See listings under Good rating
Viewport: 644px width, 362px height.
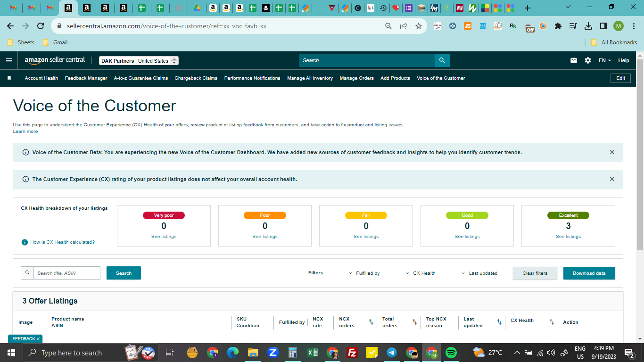[x=467, y=237]
